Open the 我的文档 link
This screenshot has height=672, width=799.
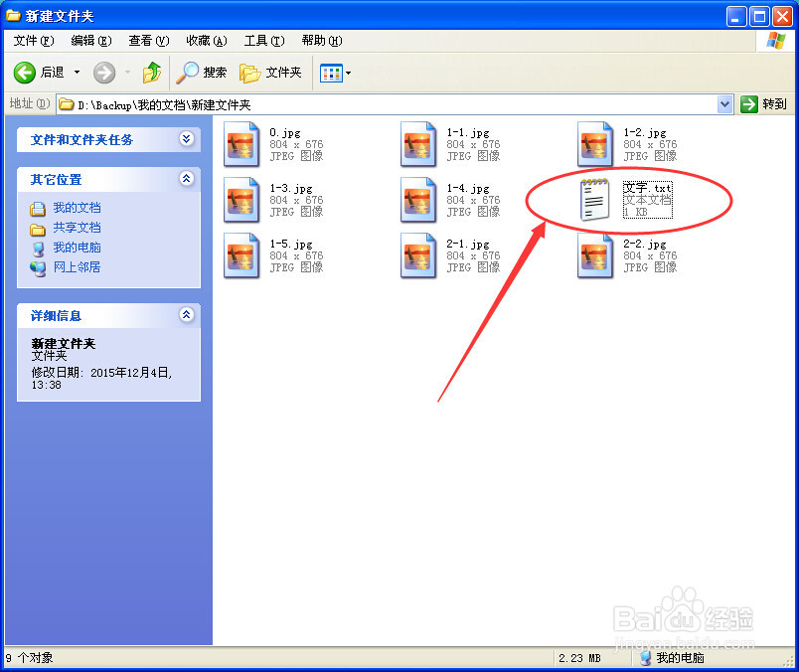(77, 208)
